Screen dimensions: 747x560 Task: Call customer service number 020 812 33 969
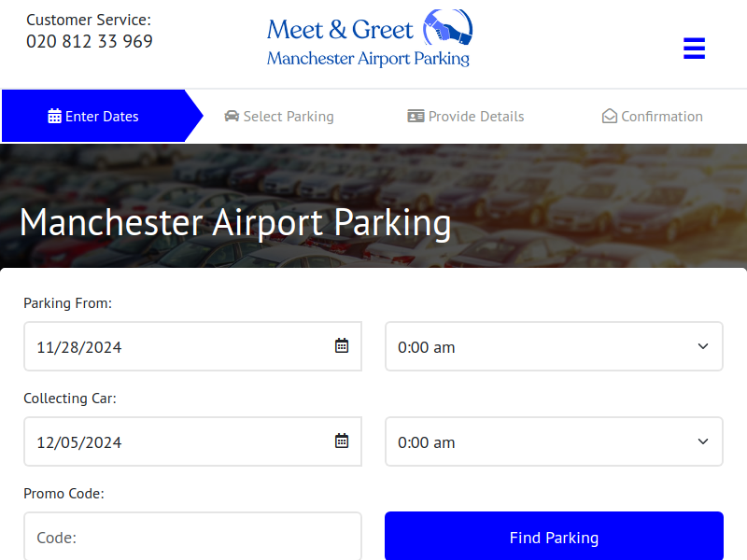click(x=90, y=41)
